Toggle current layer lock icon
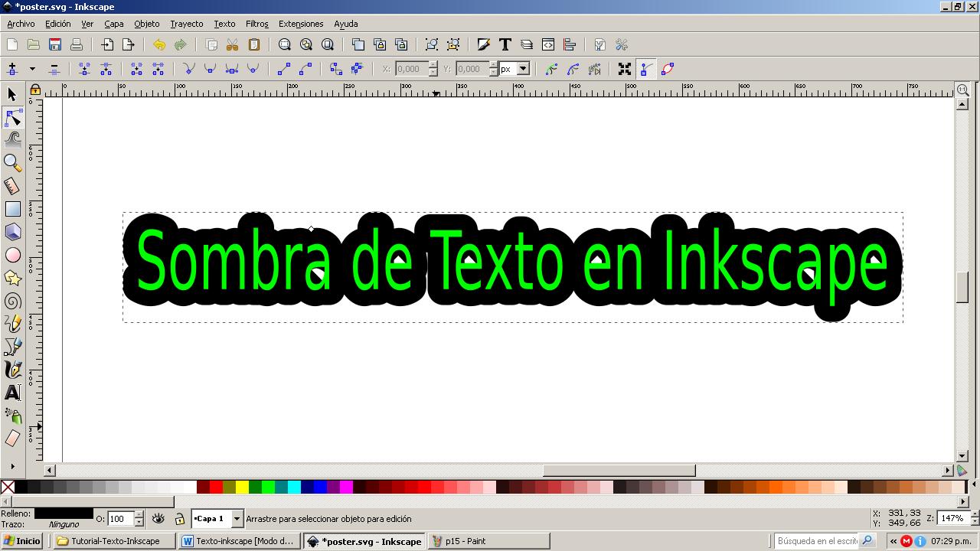980x551 pixels. [x=180, y=519]
